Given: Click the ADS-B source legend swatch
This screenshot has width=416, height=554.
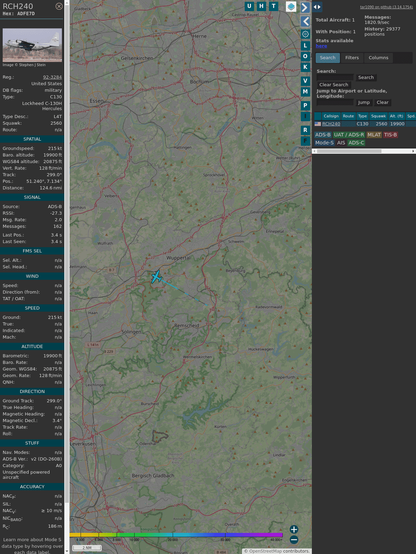Looking at the screenshot, I should (x=323, y=135).
